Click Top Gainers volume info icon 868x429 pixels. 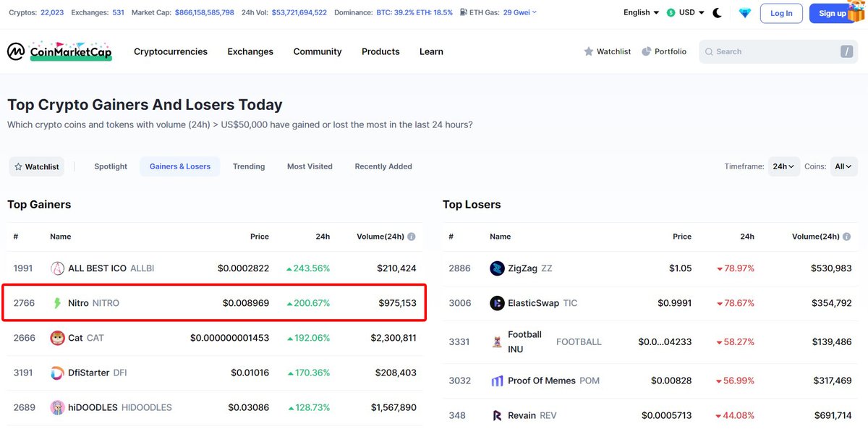[412, 237]
